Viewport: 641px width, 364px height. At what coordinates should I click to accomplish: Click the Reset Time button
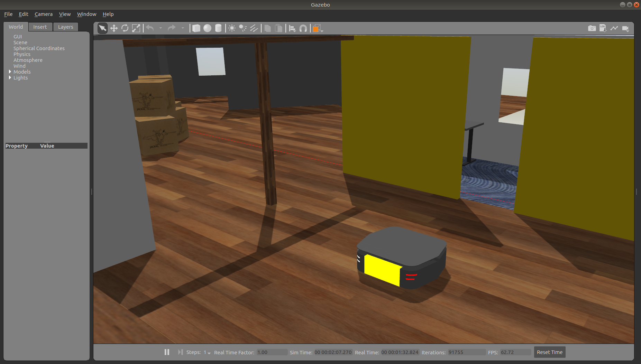[x=549, y=352]
